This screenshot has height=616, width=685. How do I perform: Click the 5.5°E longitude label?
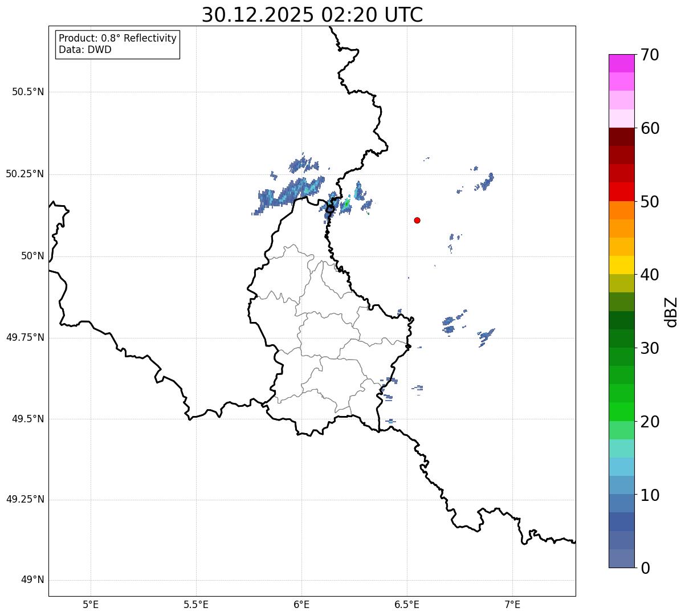pyautogui.click(x=196, y=605)
